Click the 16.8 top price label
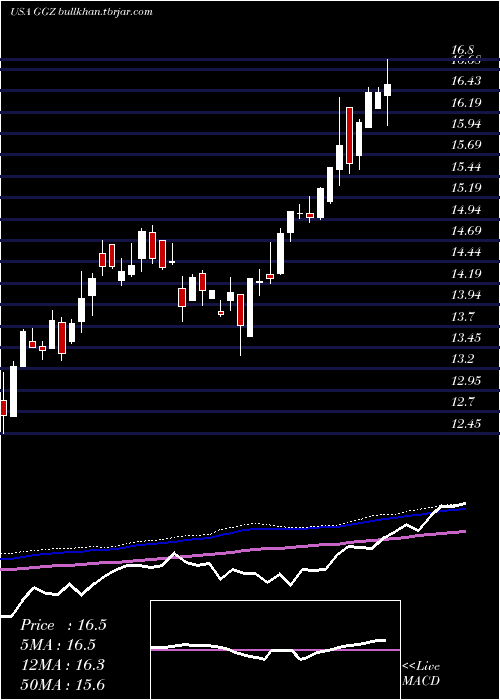 (x=463, y=50)
